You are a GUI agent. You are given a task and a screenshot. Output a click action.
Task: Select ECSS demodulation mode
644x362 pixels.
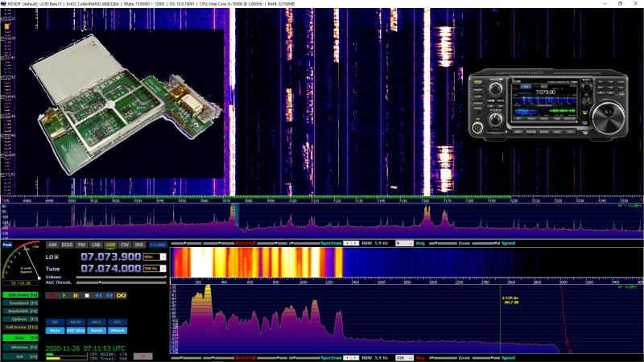[x=67, y=245]
